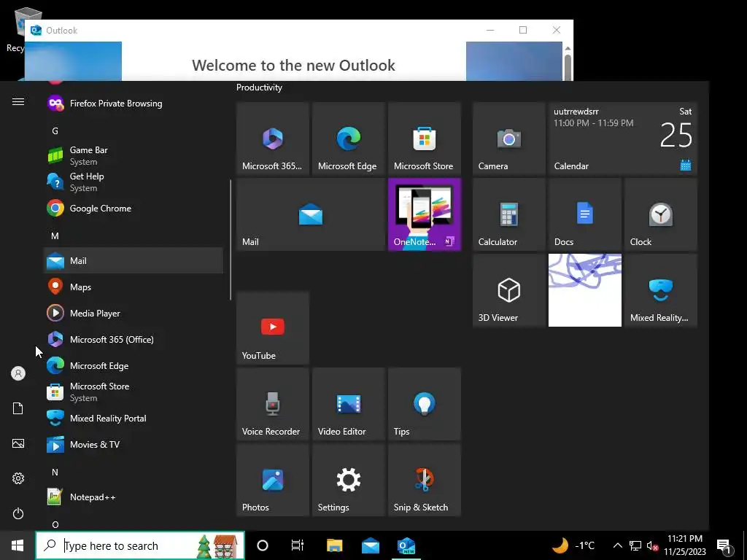Image resolution: width=747 pixels, height=560 pixels.
Task: Open the Docs tile
Action: (x=584, y=214)
